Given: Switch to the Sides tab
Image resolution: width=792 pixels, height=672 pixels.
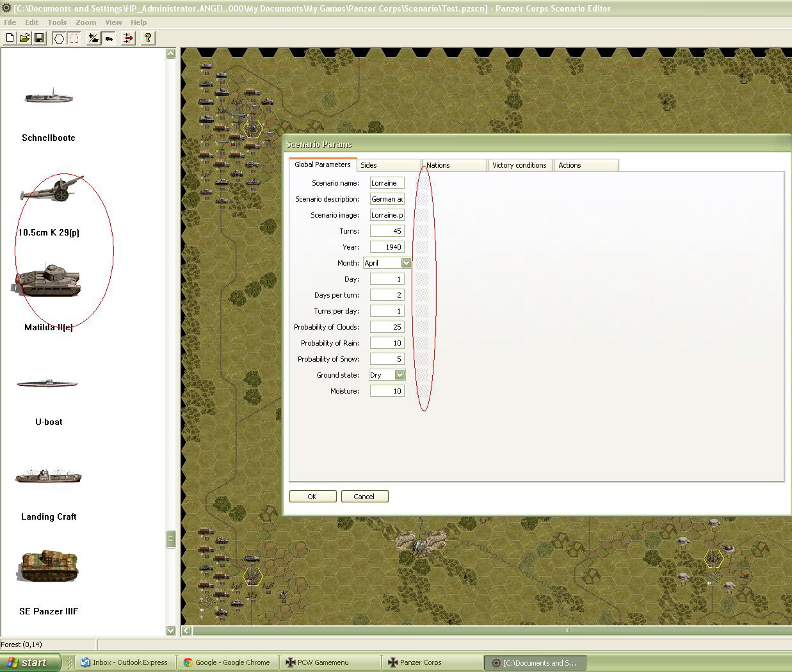Looking at the screenshot, I should coord(389,165).
